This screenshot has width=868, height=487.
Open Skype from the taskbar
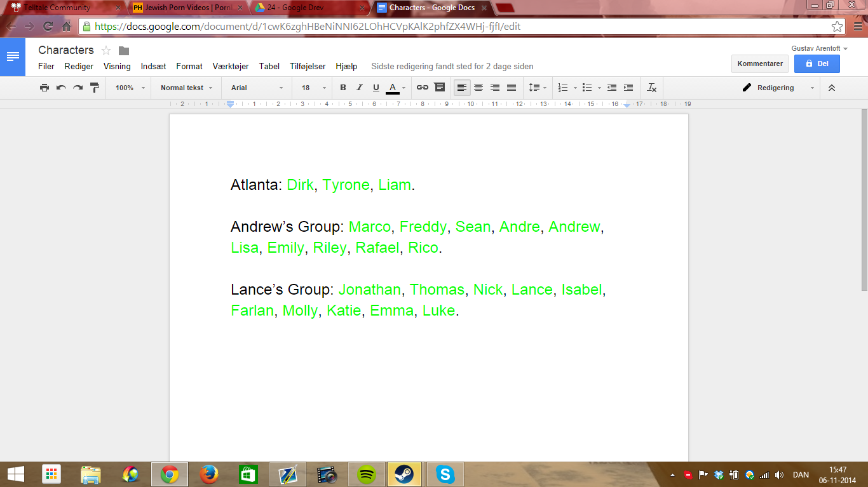click(x=445, y=474)
